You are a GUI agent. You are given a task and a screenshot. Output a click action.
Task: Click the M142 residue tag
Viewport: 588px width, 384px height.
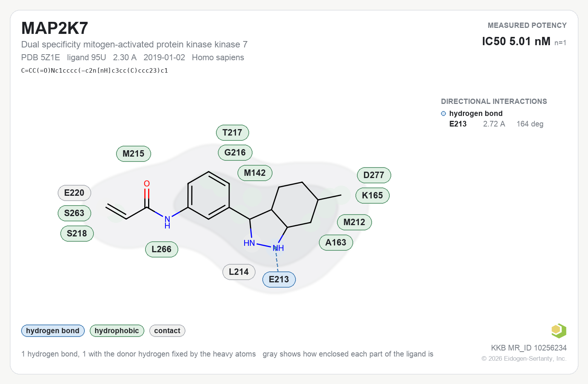pyautogui.click(x=255, y=173)
